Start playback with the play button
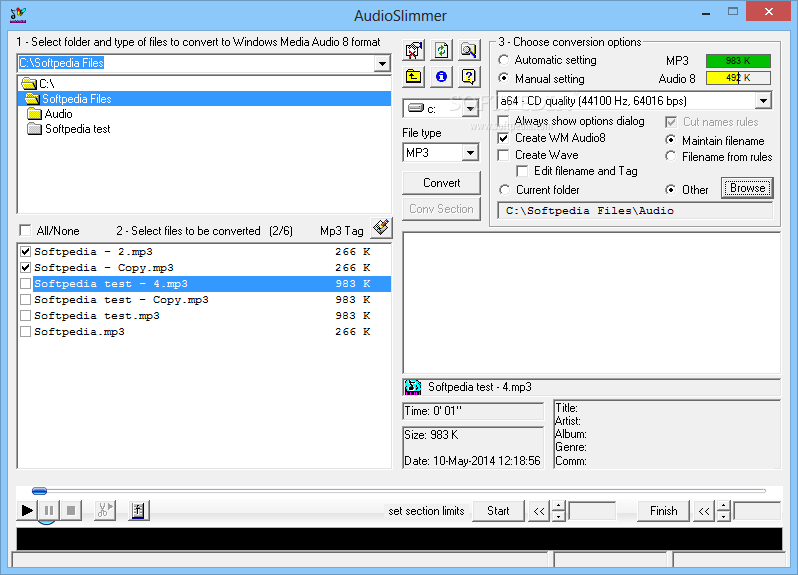This screenshot has width=798, height=575. point(27,510)
